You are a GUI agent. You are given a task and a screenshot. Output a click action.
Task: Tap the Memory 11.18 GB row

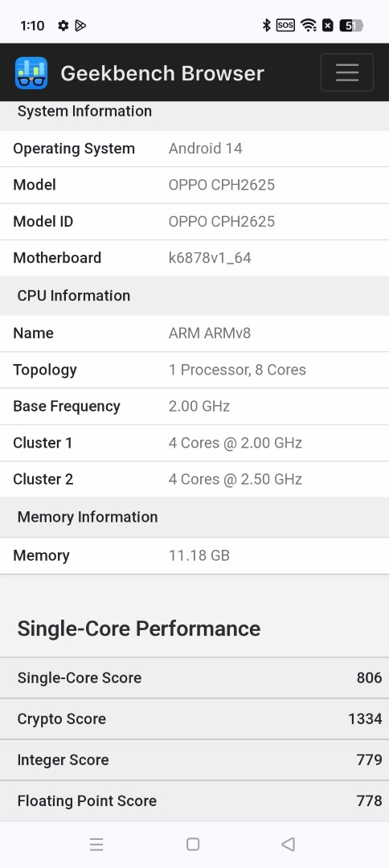pyautogui.click(x=194, y=556)
